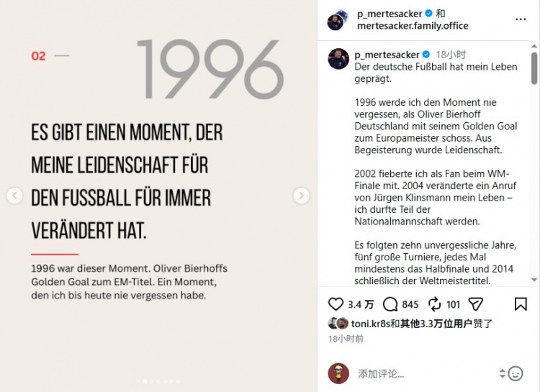Click caption scrollbar down arrow
Viewport: 540px width, 392px height.
534,280
